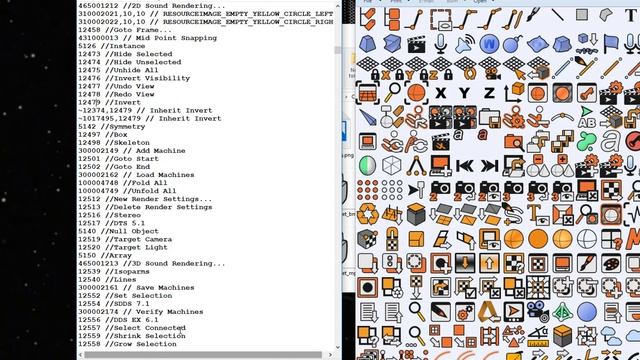Select the blue bomb icon
The height and width of the screenshot is (360, 640).
tap(513, 44)
